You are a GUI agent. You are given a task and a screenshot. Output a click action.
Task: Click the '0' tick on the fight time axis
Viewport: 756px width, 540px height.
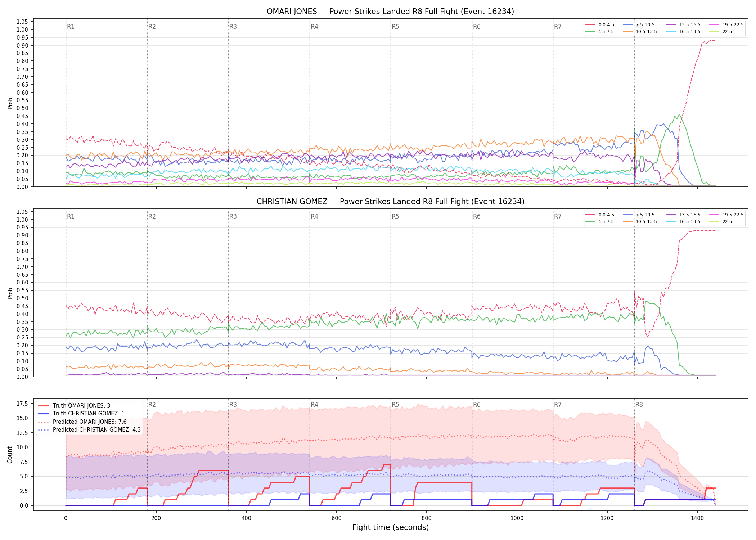(x=66, y=518)
